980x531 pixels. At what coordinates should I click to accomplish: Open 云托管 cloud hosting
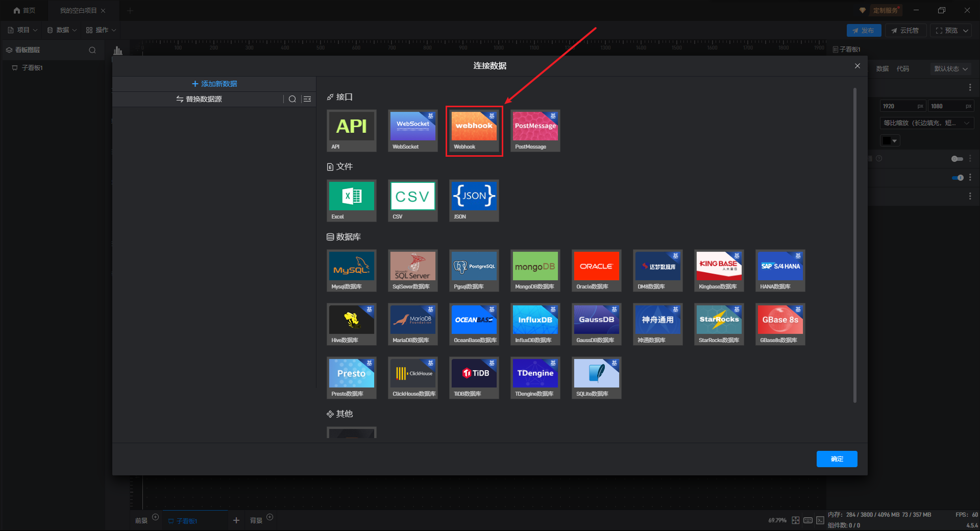[x=905, y=31]
